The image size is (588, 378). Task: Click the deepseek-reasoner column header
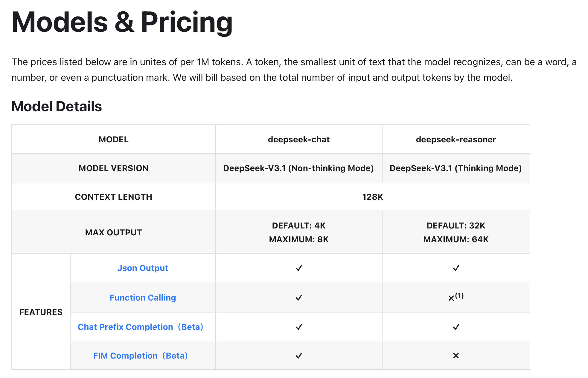[x=456, y=139]
